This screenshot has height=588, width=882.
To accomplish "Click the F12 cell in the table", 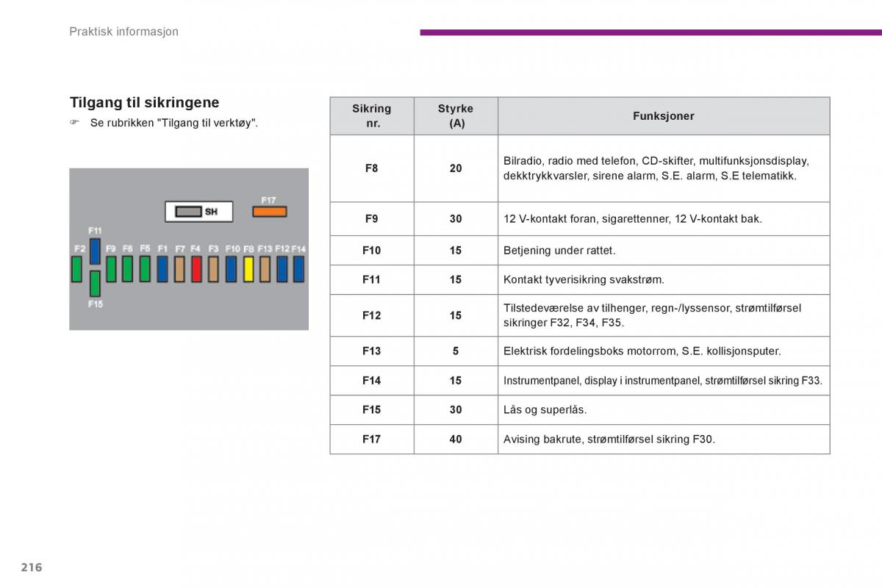I will (x=372, y=315).
